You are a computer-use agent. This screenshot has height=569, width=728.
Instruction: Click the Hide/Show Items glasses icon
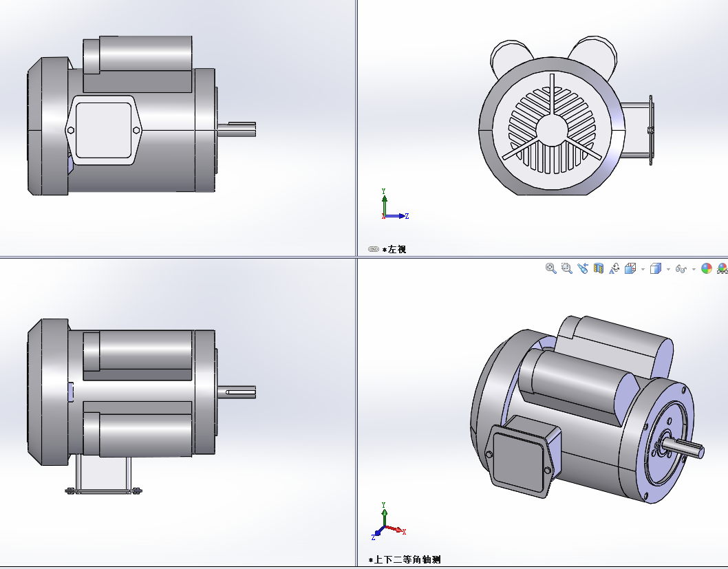pos(681,268)
